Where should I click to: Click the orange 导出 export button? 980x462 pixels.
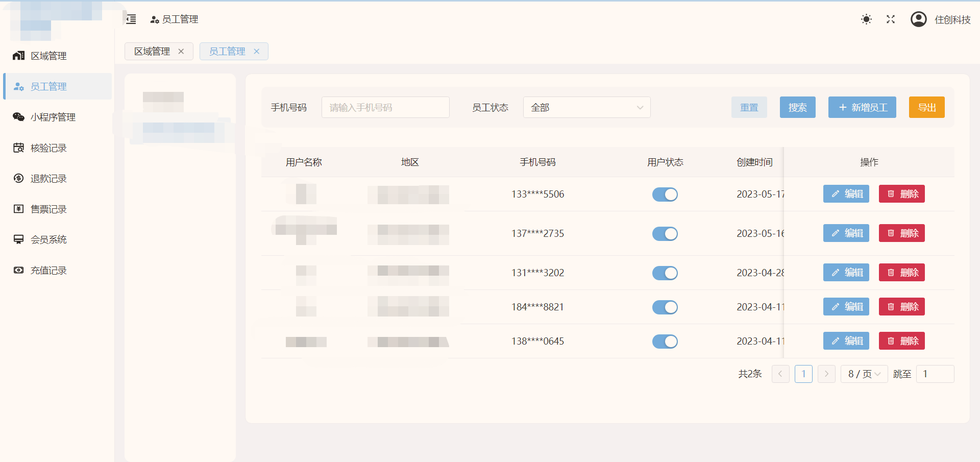pyautogui.click(x=927, y=107)
